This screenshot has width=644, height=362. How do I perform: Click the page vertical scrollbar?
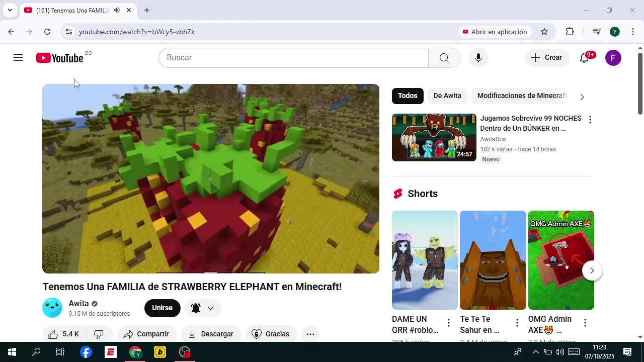tap(640, 83)
